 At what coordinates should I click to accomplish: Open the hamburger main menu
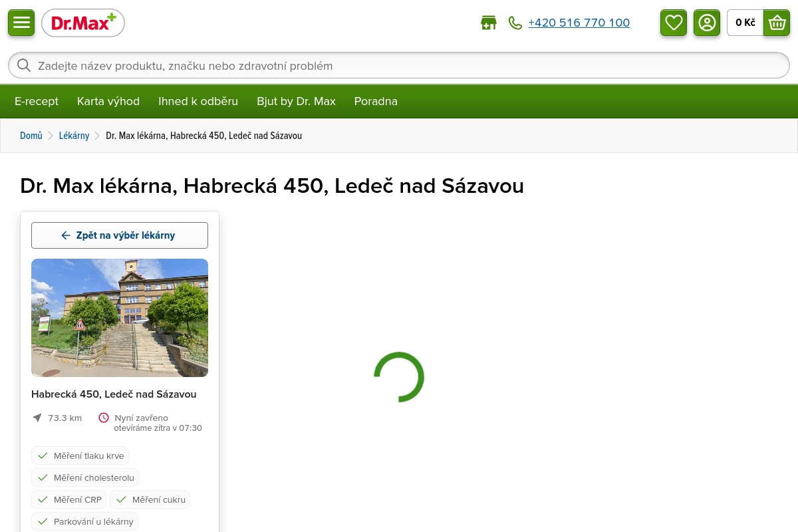click(21, 23)
